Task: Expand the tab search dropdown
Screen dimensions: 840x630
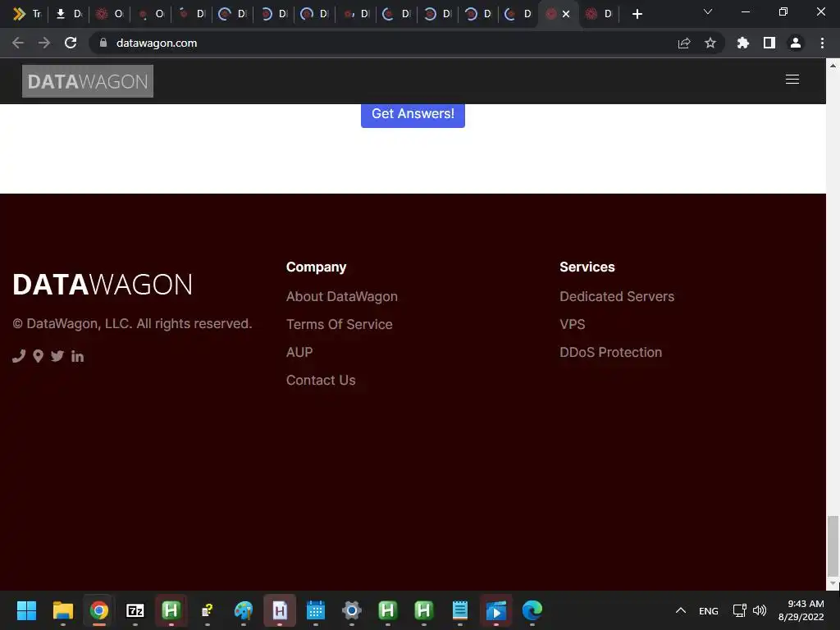Action: coord(708,11)
